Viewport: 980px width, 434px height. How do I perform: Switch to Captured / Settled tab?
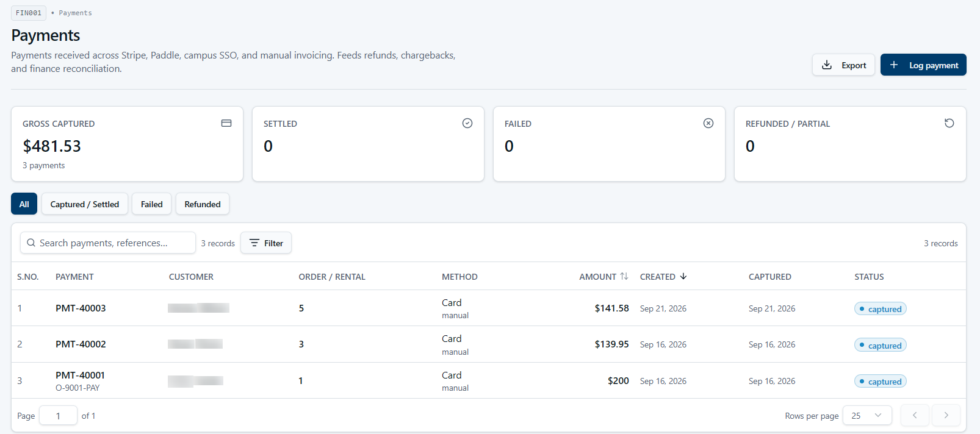(x=85, y=204)
